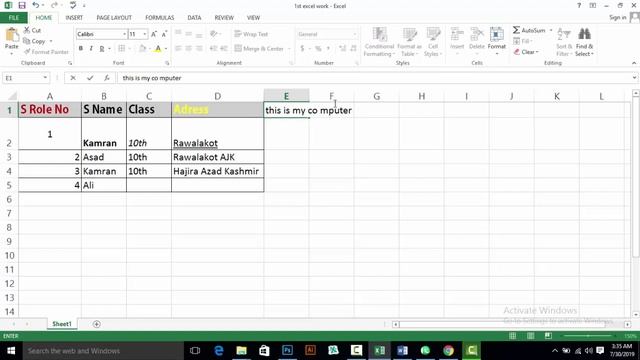
Task: Click the Accounting dollar format icon
Action: click(302, 49)
